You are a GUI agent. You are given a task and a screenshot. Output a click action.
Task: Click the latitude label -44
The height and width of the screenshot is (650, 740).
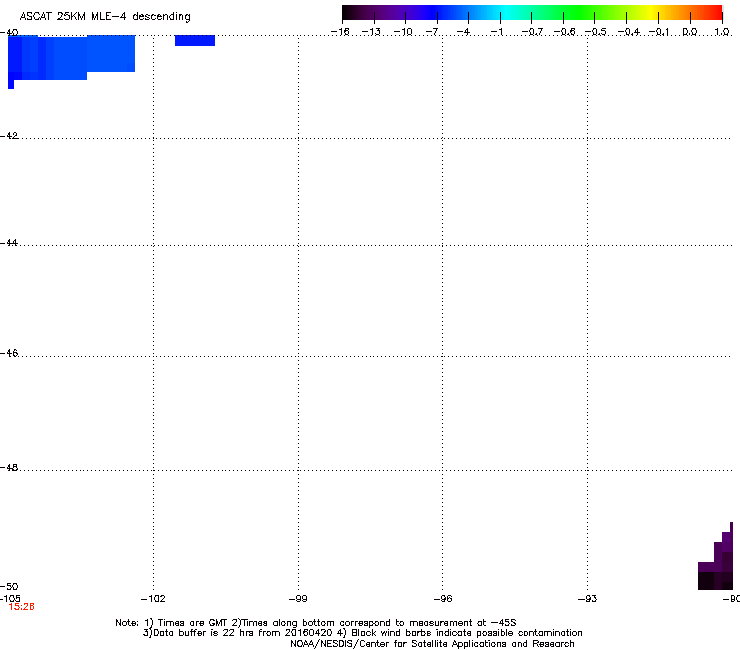(9, 243)
